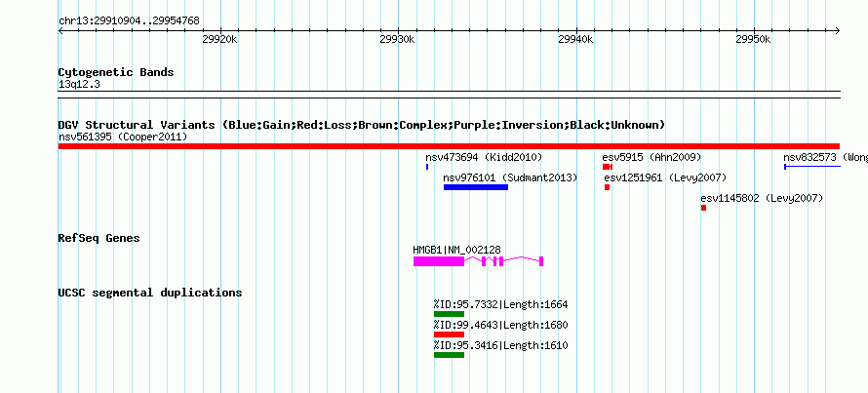
Task: Click the red esv1251961 loss square
Action: click(608, 187)
